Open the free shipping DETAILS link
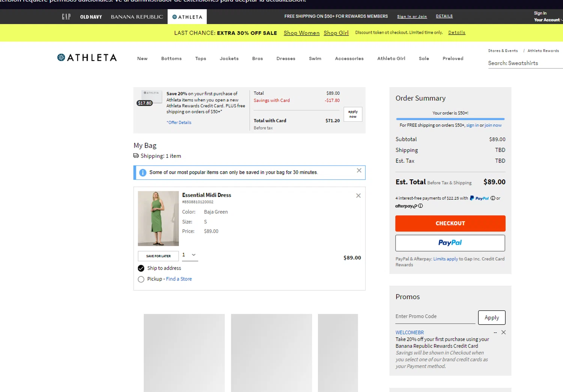 (x=444, y=16)
